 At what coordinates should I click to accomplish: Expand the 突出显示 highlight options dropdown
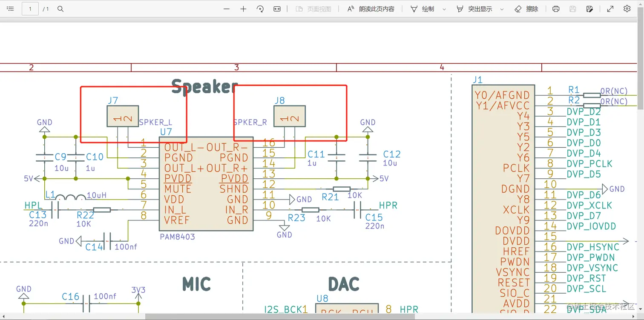point(502,9)
